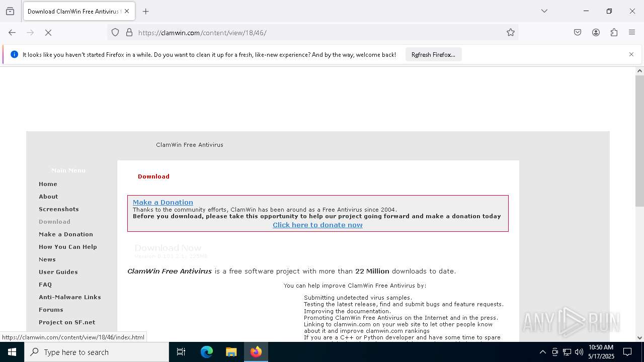Close the Download ClamWin tab

(127, 11)
